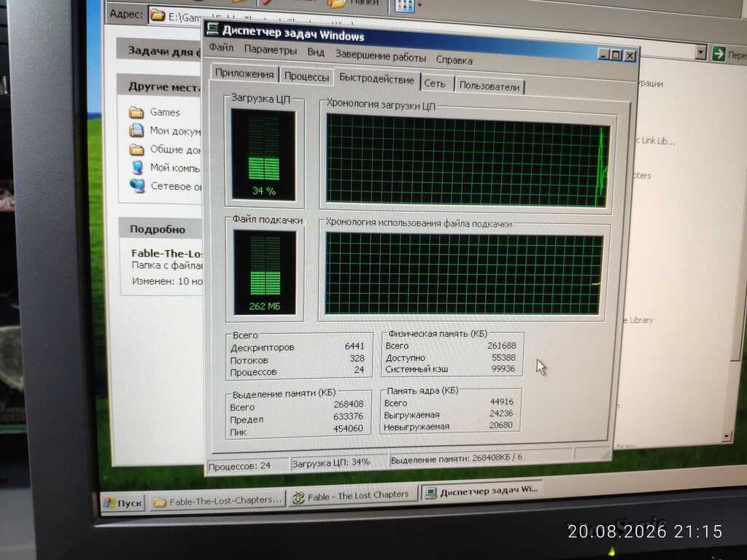This screenshot has width=747, height=560.
Task: Collapse the Другие места panel header
Action: click(158, 86)
